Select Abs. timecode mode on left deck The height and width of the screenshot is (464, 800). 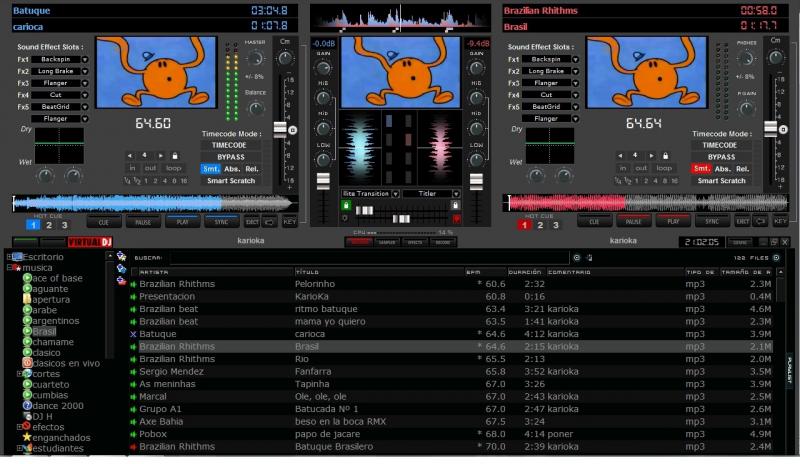point(232,168)
